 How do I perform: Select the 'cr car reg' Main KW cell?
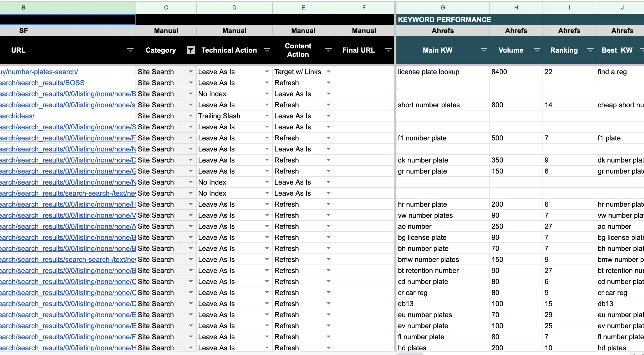click(x=443, y=293)
